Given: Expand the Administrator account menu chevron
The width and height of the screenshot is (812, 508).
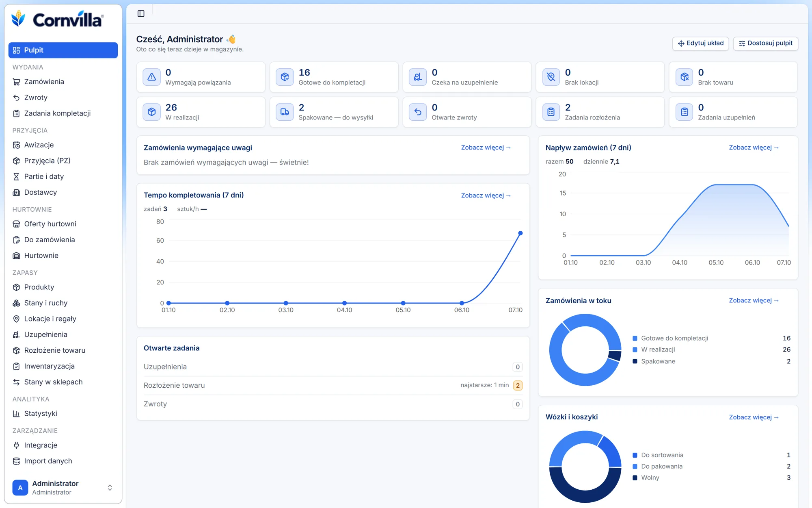Looking at the screenshot, I should click(110, 488).
